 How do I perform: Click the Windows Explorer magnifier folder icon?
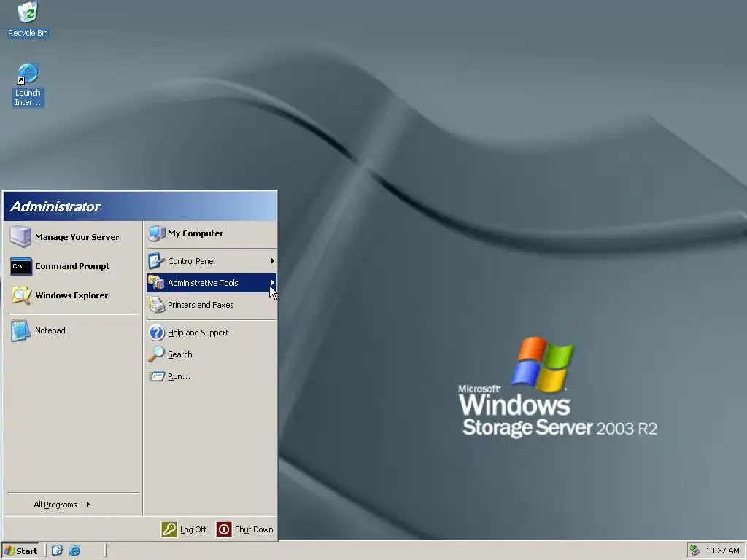(x=21, y=295)
